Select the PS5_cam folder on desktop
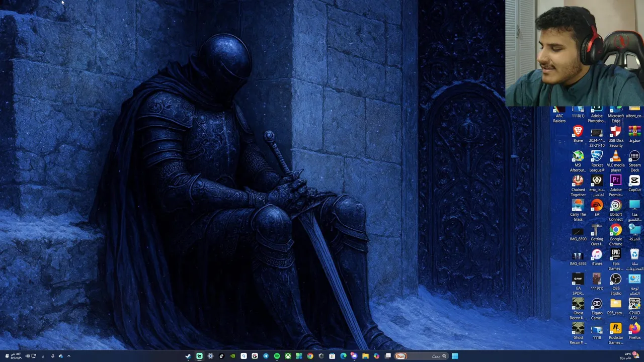 click(x=616, y=307)
